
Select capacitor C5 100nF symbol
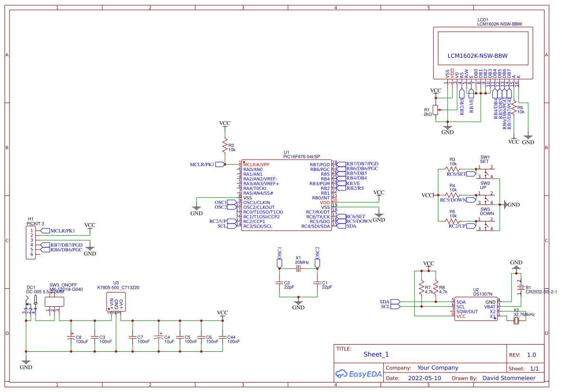[x=180, y=337]
